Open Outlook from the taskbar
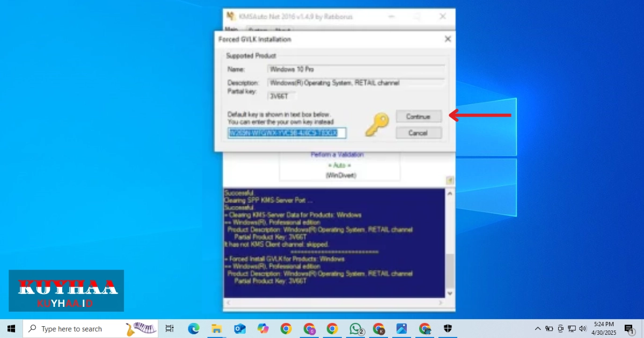This screenshot has width=644, height=338. coord(240,328)
